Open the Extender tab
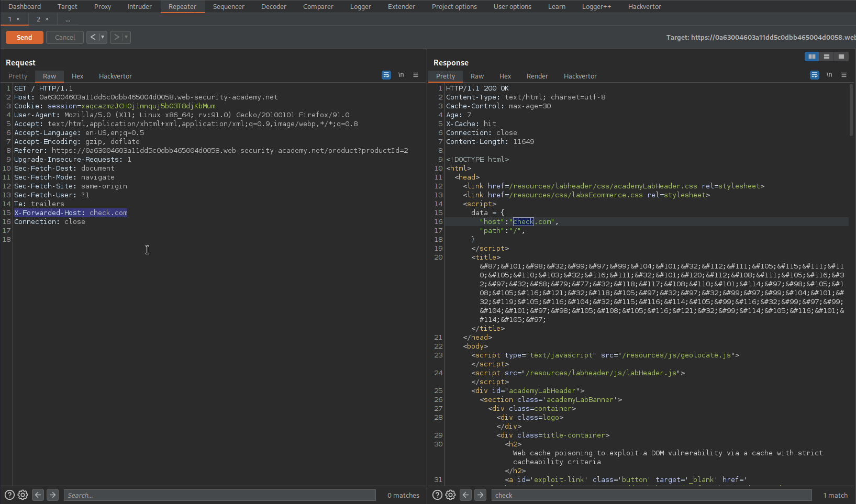This screenshot has height=504, width=856. (402, 6)
